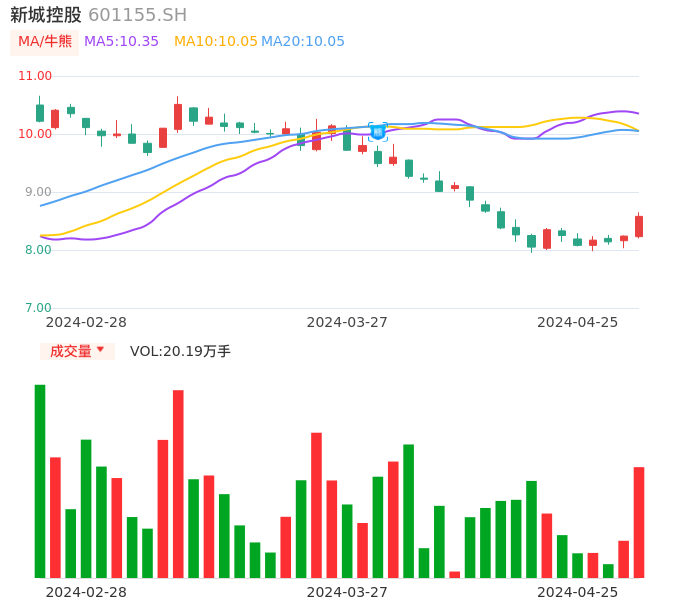
Task: Click the 2024-02-28 date under volume chart
Action: click(86, 592)
